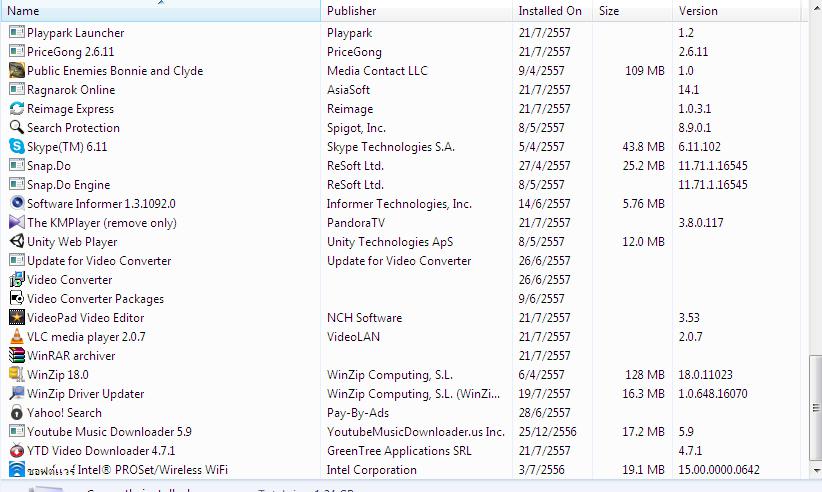Select the KMPlayer program icon

click(16, 223)
